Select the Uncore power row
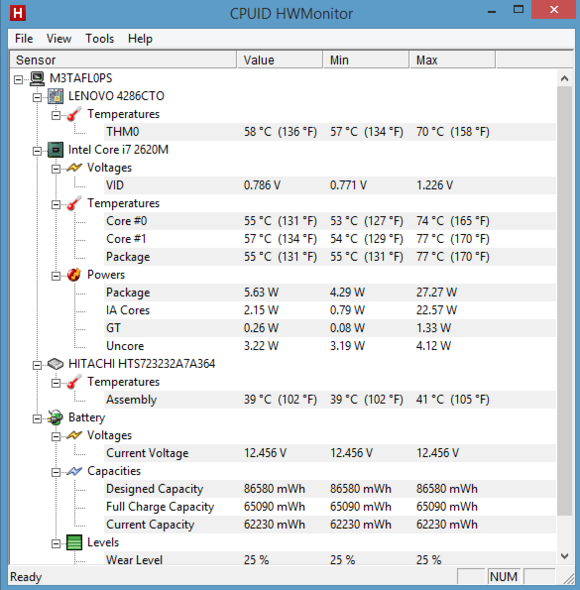 coord(330,346)
